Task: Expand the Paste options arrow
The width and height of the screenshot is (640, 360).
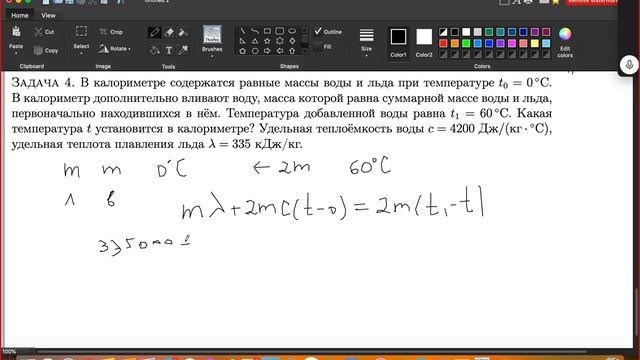Action: click(x=16, y=53)
